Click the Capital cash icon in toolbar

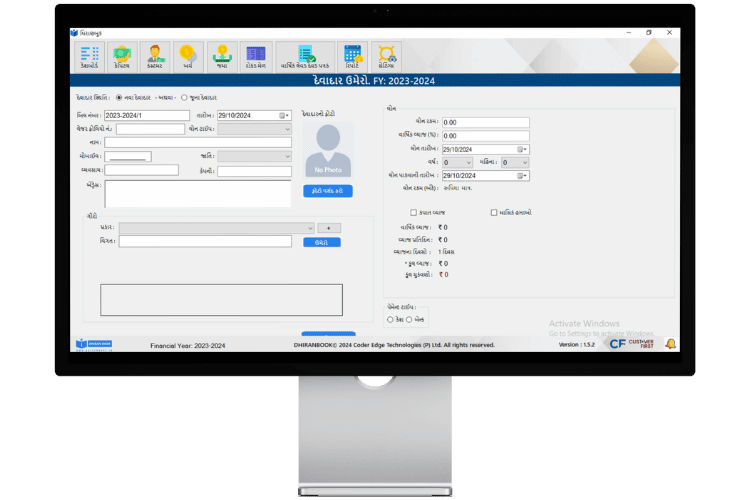pos(121,56)
